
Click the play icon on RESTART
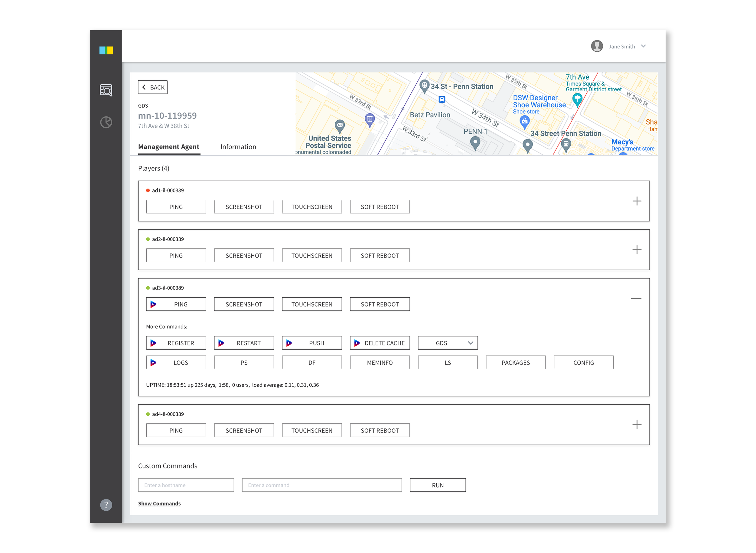(221, 343)
